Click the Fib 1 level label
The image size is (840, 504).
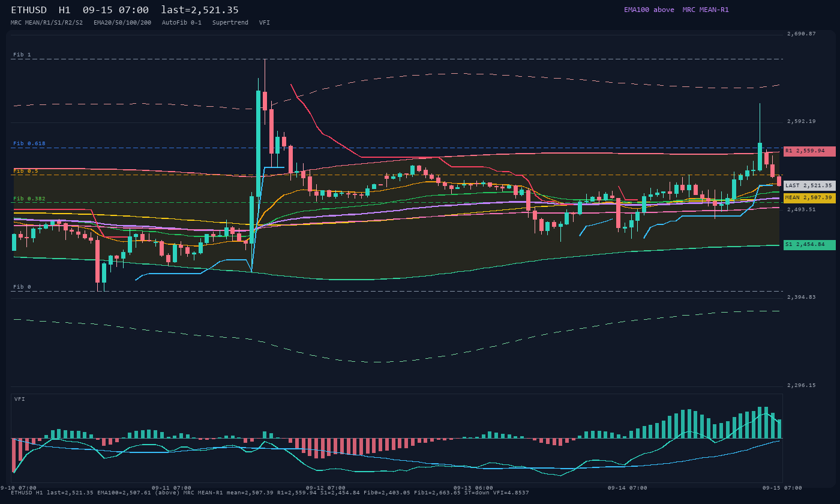coord(22,55)
